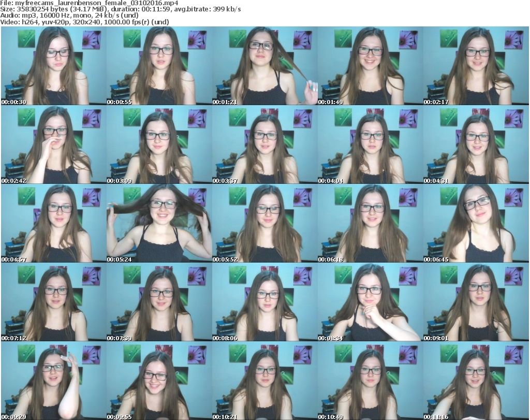Select the Video h264 info line

[84, 22]
